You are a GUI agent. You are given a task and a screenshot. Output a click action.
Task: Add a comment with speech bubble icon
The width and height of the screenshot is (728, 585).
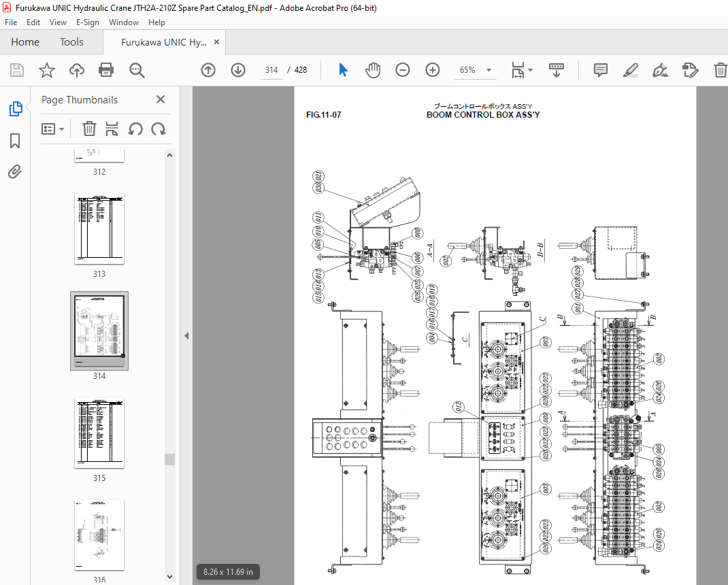(x=600, y=70)
